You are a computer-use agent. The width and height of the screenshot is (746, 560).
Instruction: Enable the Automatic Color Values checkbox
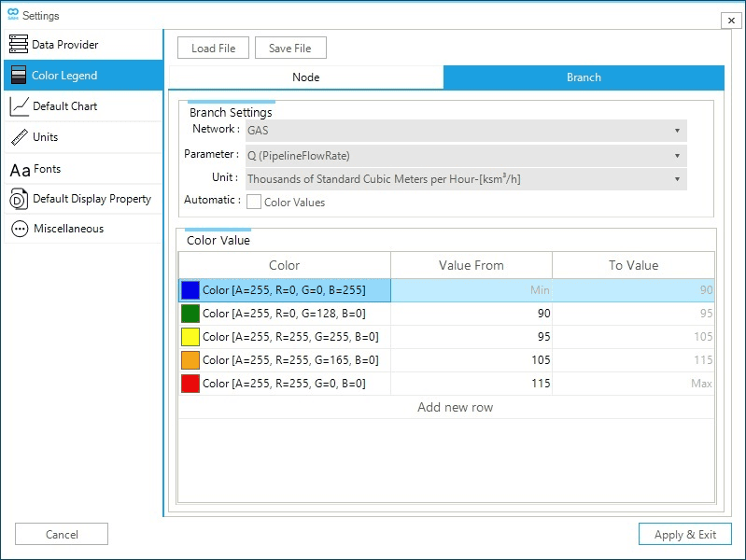click(x=254, y=202)
